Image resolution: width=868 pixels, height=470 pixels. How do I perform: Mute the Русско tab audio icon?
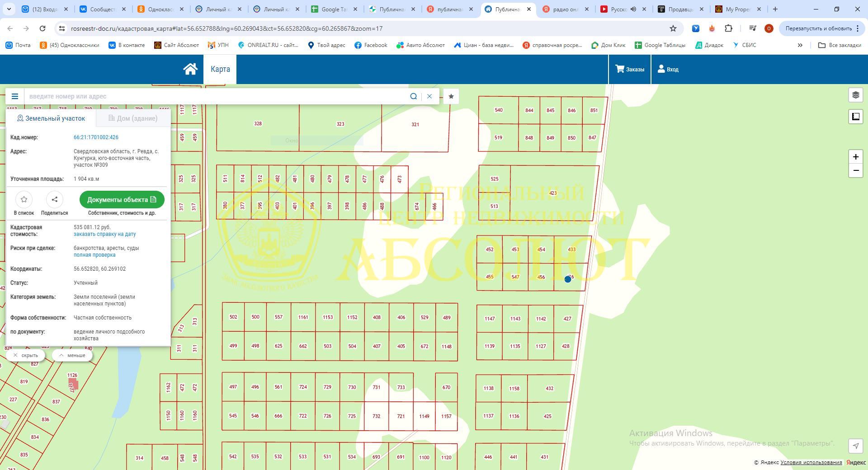633,9
